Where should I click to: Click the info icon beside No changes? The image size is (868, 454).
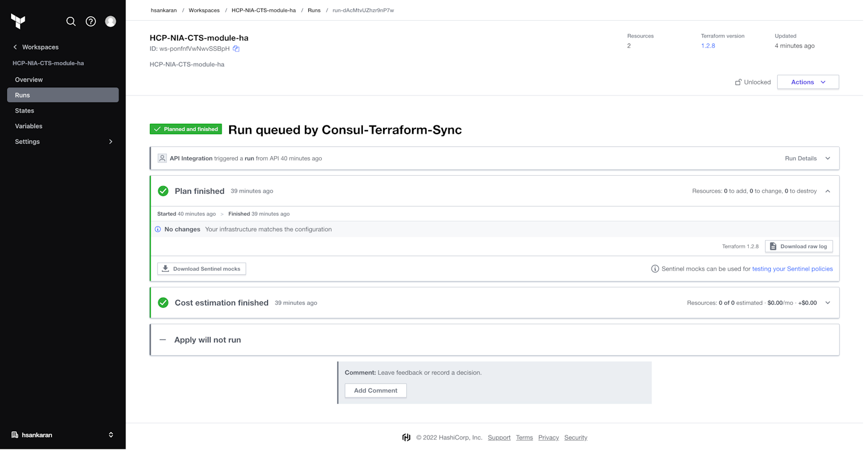pos(157,229)
